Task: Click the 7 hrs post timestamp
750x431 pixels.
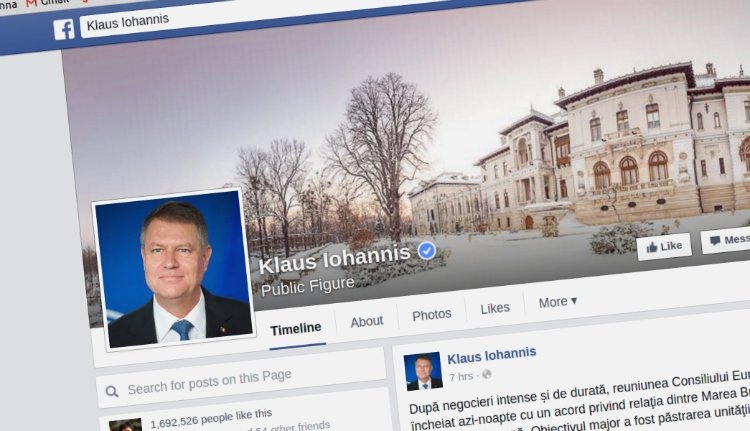Action: [461, 377]
